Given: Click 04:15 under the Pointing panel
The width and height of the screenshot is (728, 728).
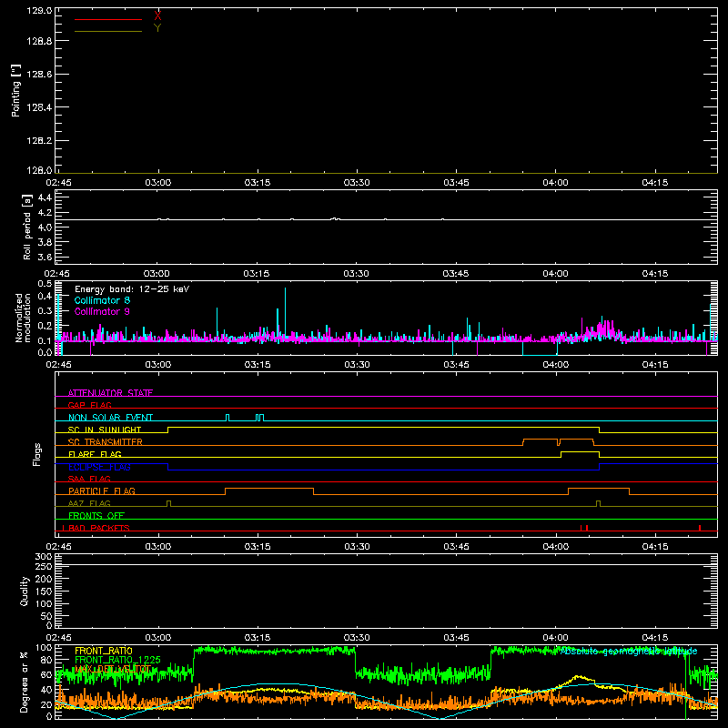Looking at the screenshot, I should pyautogui.click(x=654, y=183).
